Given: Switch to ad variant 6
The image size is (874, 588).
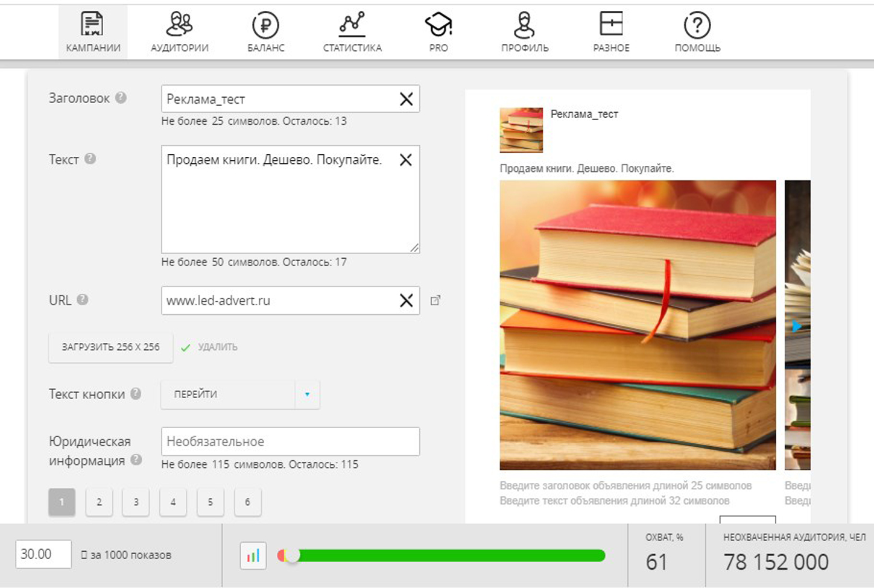Looking at the screenshot, I should coord(247,502).
